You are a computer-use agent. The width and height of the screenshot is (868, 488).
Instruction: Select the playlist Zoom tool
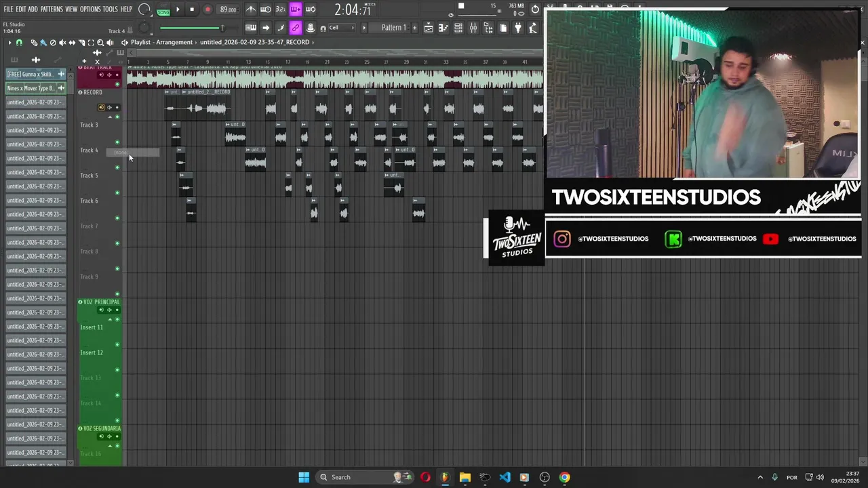[x=100, y=43]
